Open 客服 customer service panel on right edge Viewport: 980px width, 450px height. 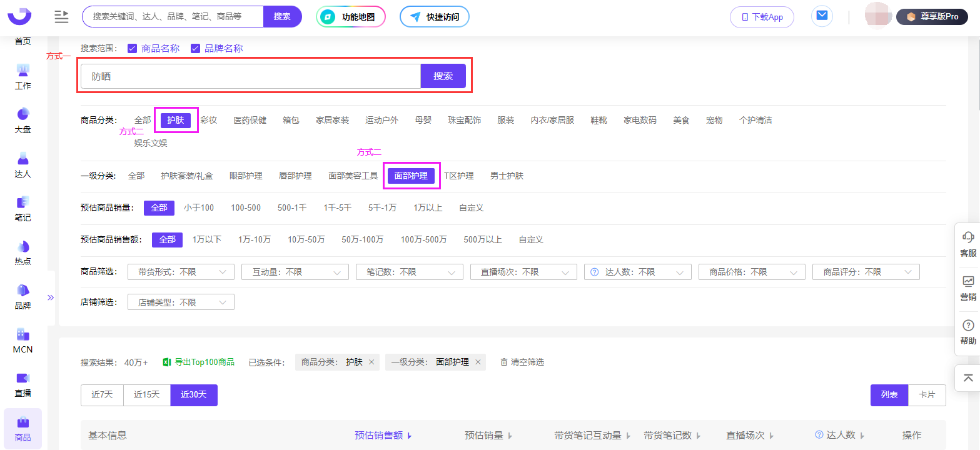967,244
